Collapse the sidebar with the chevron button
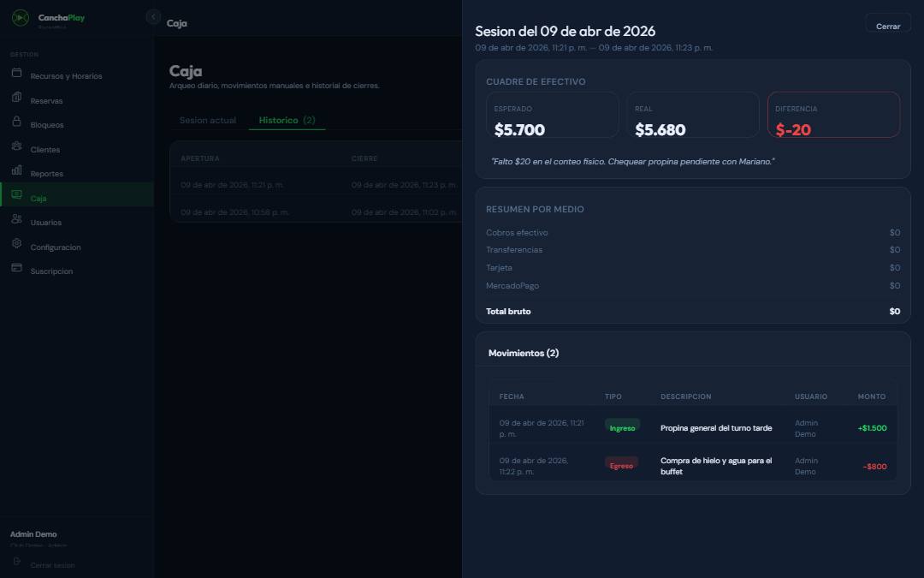The image size is (924, 578). click(153, 16)
